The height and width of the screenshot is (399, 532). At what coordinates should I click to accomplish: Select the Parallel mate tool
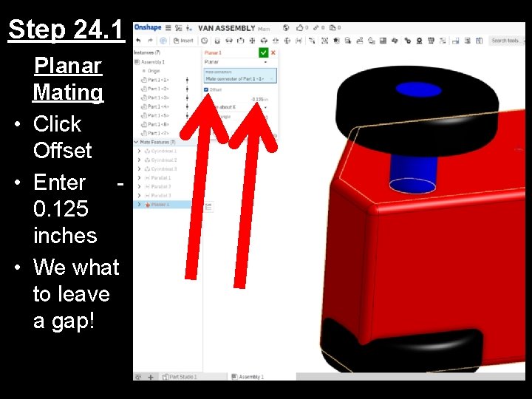point(299,41)
